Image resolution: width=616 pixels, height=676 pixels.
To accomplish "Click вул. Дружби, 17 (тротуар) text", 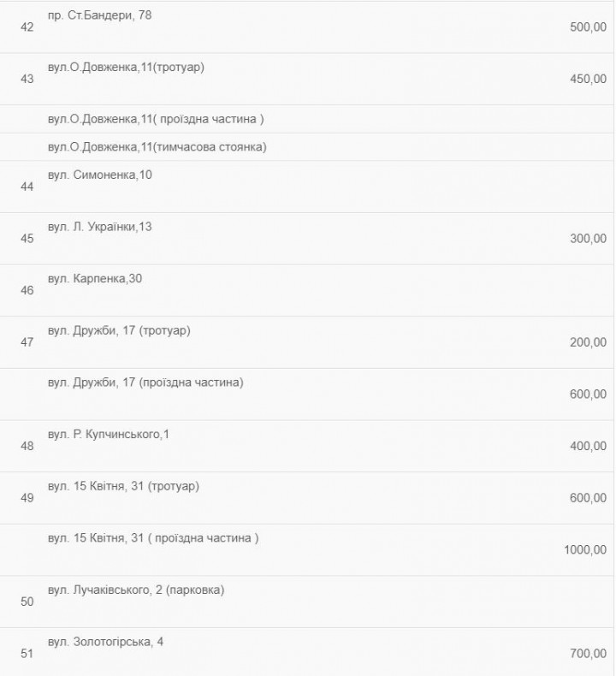I will pyautogui.click(x=119, y=330).
